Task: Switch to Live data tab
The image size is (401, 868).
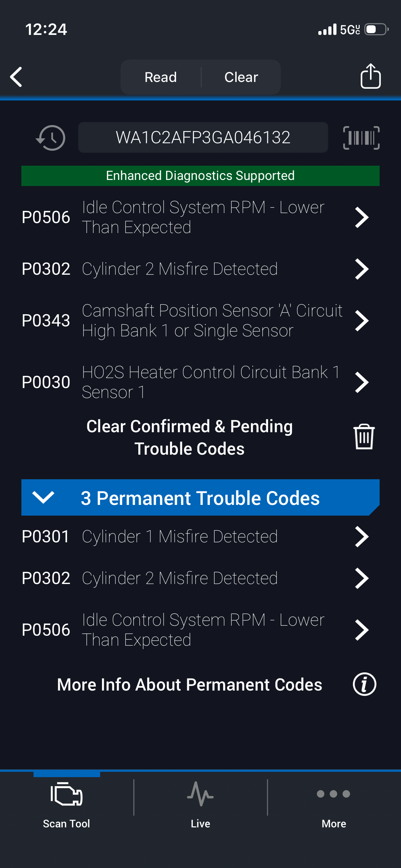Action: click(x=200, y=802)
